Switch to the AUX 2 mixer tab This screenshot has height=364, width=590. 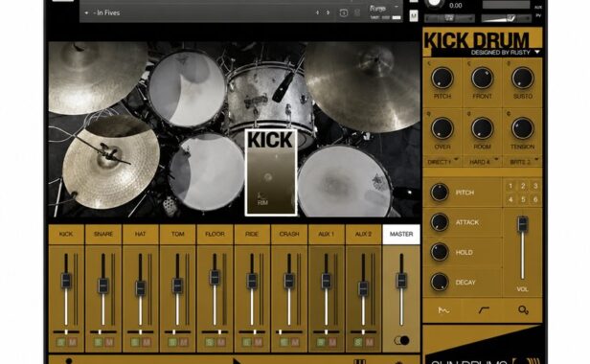363,234
